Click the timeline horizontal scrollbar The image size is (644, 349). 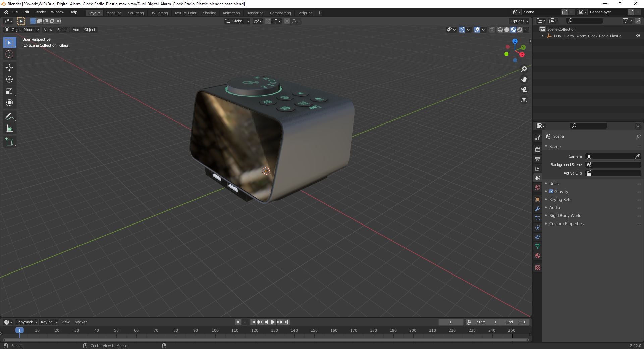coord(266,340)
